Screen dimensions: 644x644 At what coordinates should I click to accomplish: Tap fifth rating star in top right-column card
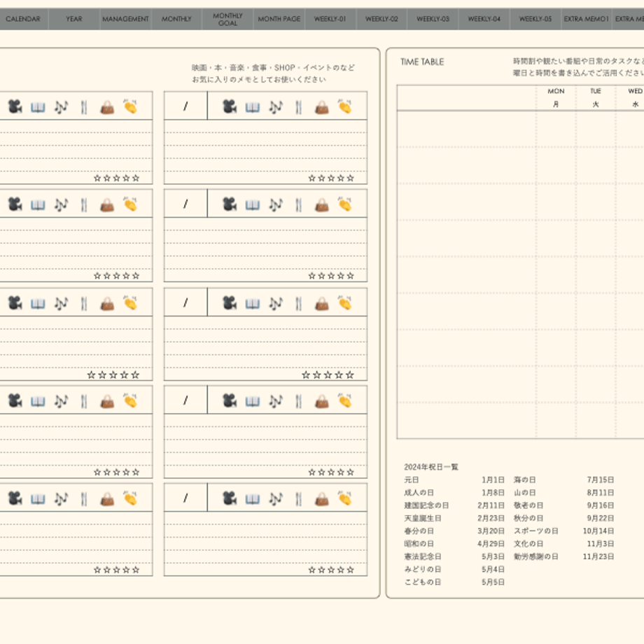[x=350, y=178]
